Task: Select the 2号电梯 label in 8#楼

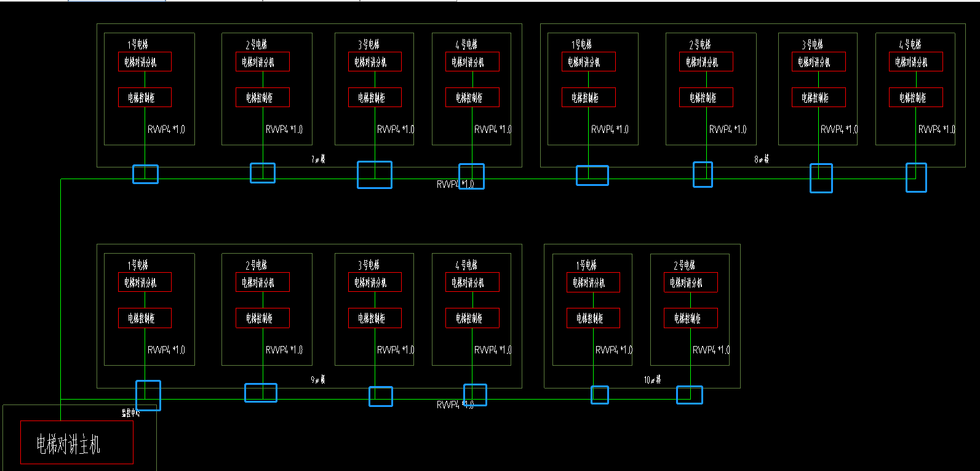Action: (699, 44)
